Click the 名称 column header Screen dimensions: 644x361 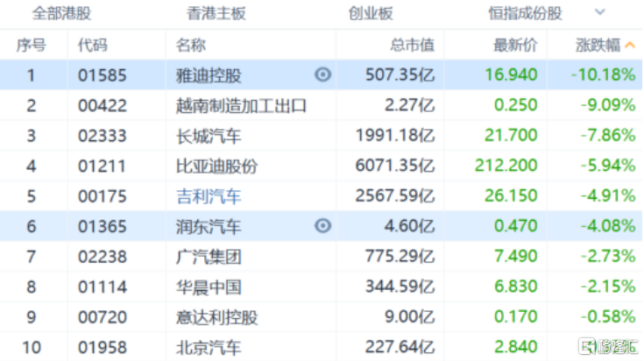(190, 45)
